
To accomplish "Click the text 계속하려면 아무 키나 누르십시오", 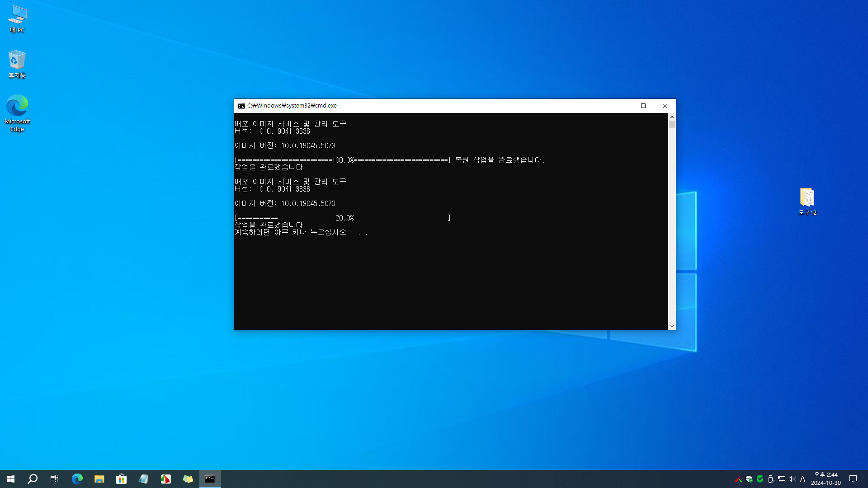I will (290, 232).
